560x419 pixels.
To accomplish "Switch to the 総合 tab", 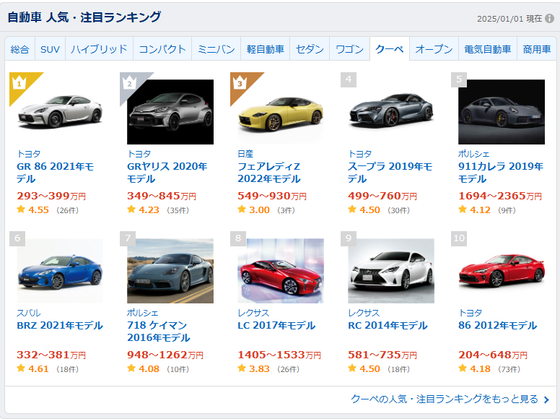I will (x=20, y=49).
